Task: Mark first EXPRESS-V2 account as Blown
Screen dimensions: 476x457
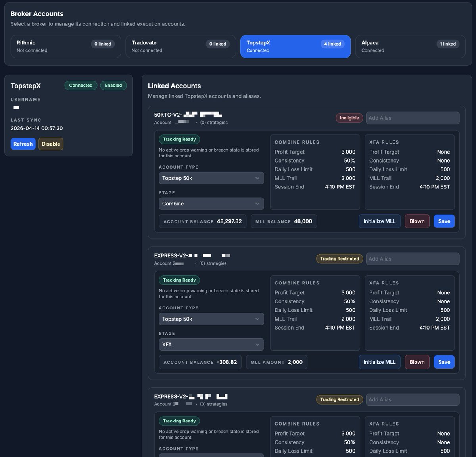Action: tap(417, 362)
